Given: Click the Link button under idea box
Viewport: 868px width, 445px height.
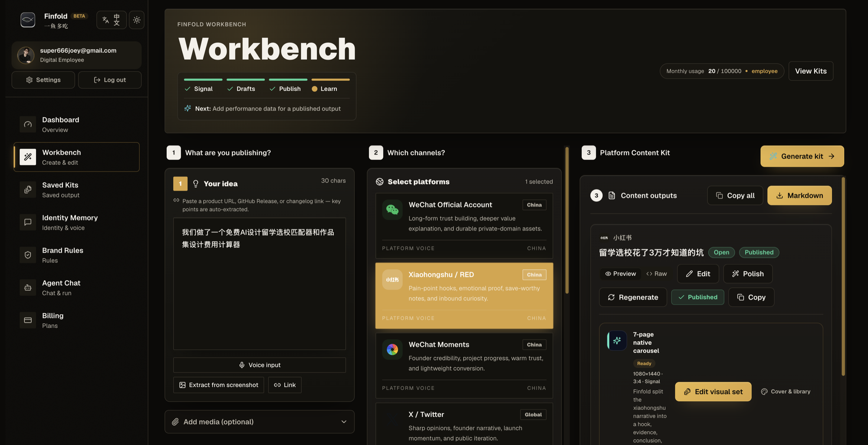Looking at the screenshot, I should (x=285, y=385).
